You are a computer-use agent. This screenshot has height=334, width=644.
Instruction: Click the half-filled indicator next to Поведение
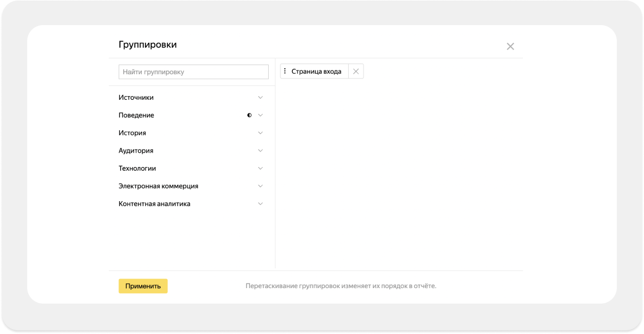click(x=249, y=115)
